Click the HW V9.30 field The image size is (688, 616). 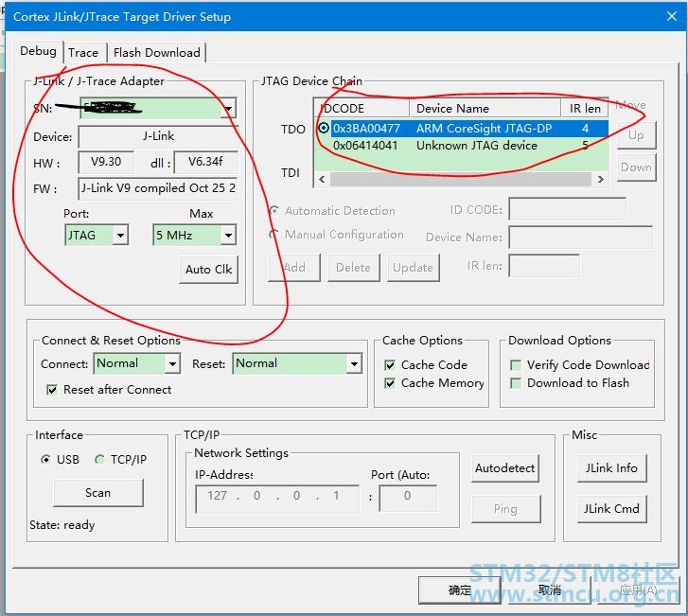pos(106,163)
